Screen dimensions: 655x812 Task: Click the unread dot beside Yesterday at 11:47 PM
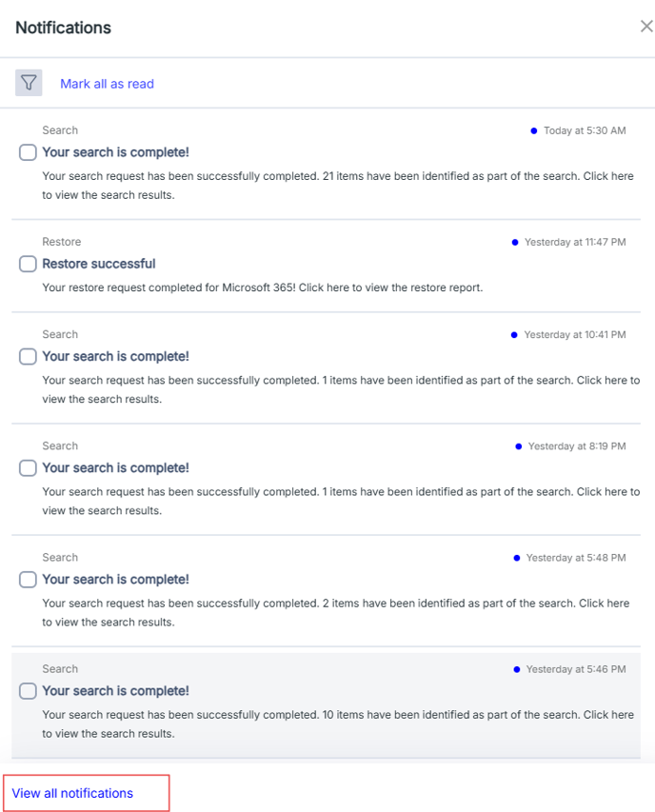click(515, 243)
